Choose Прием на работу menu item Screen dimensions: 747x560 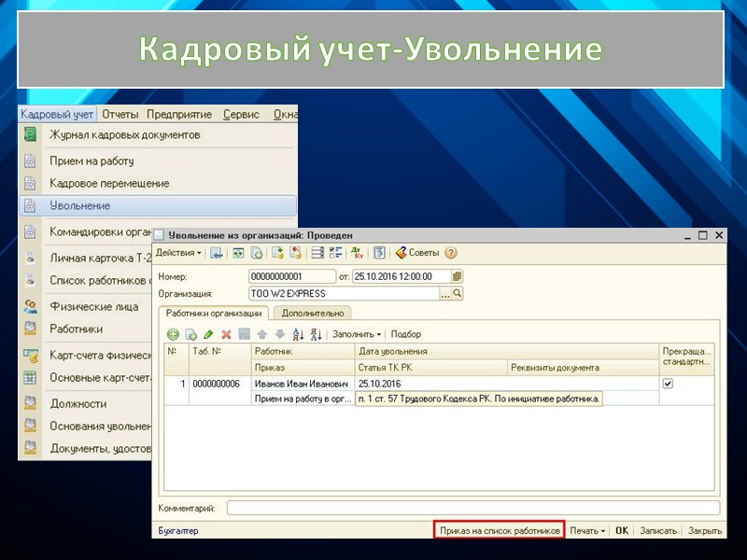(92, 161)
